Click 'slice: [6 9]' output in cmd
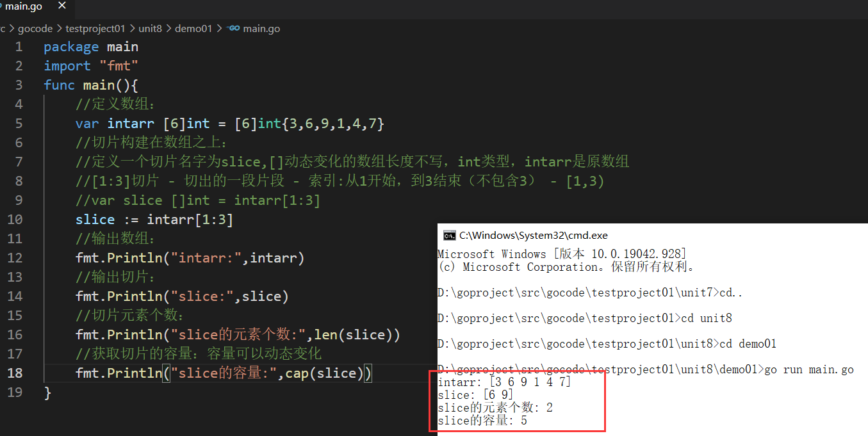The width and height of the screenshot is (868, 436). click(476, 395)
